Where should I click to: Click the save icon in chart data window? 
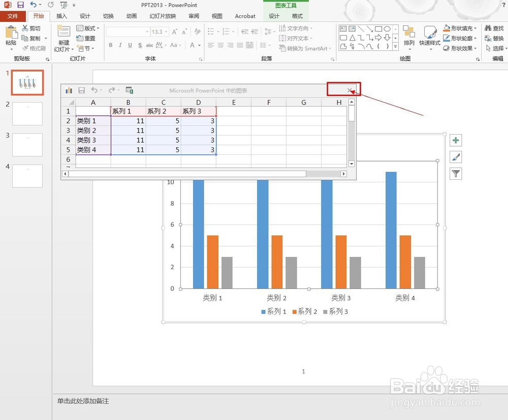[x=82, y=90]
